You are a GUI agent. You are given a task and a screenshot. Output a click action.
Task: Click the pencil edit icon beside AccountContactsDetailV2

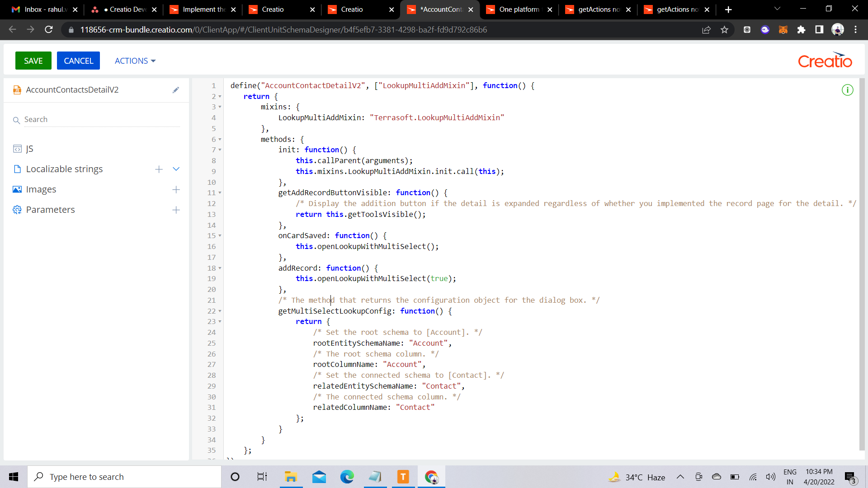tap(176, 90)
